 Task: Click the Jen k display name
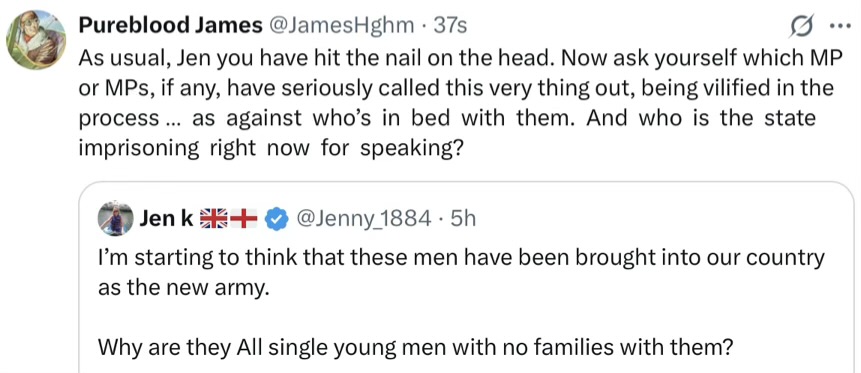[166, 219]
